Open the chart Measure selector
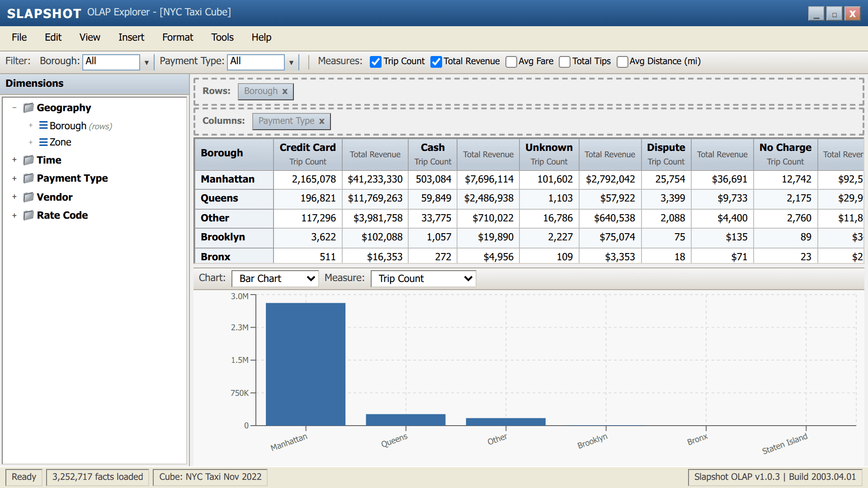 click(422, 278)
